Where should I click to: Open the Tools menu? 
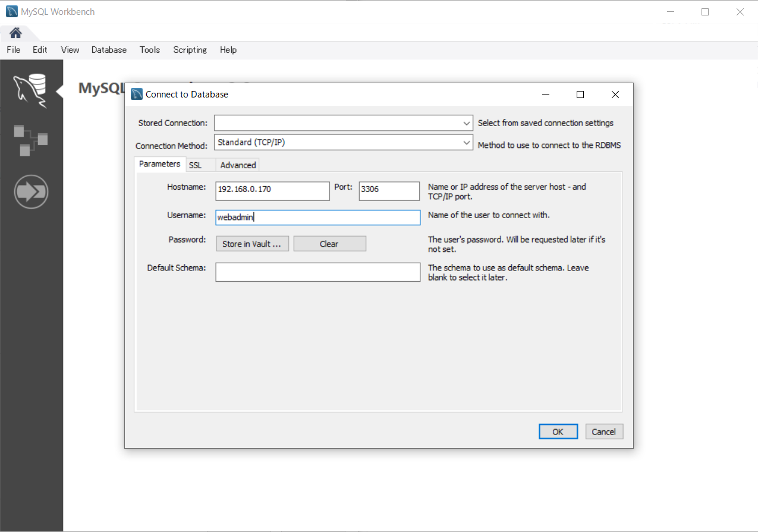pyautogui.click(x=150, y=50)
